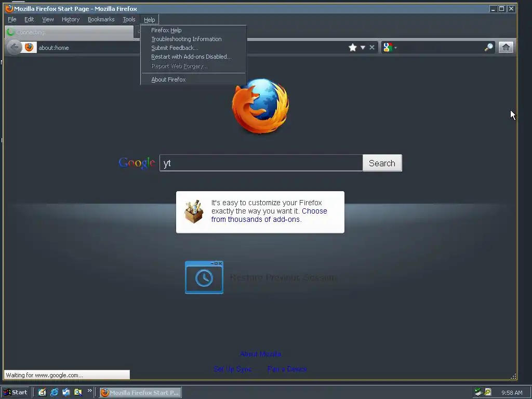This screenshot has width=532, height=399.
Task: Open the Tools menu
Action: 129,19
